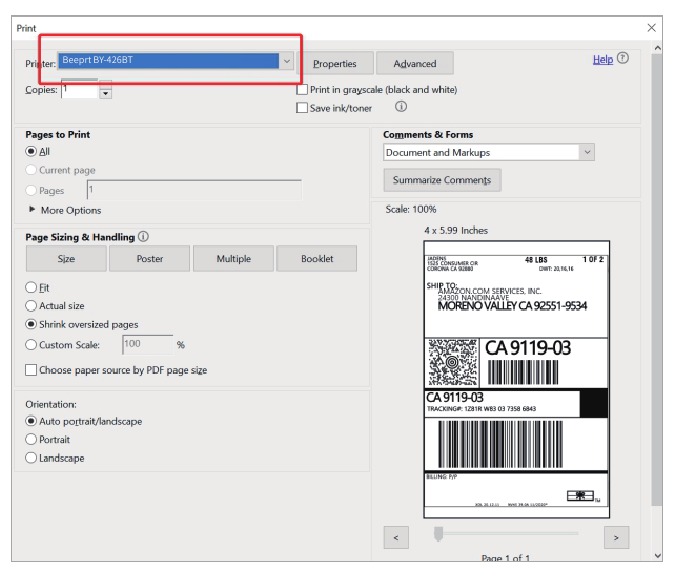Select the Fit radio button
679x585 pixels.
coord(31,288)
